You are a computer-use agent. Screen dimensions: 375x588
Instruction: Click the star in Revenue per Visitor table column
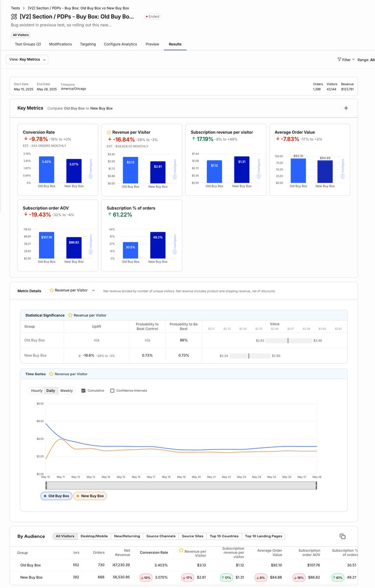[x=182, y=551]
